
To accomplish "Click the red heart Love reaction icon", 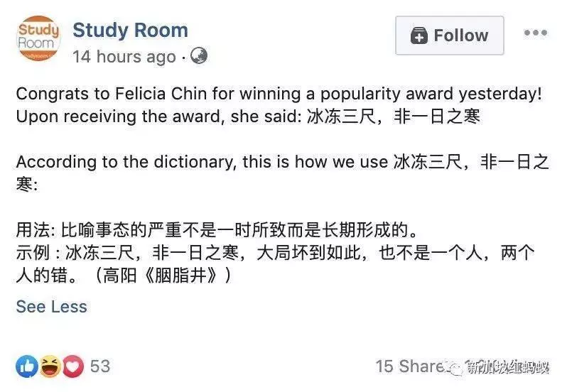I will click(73, 366).
